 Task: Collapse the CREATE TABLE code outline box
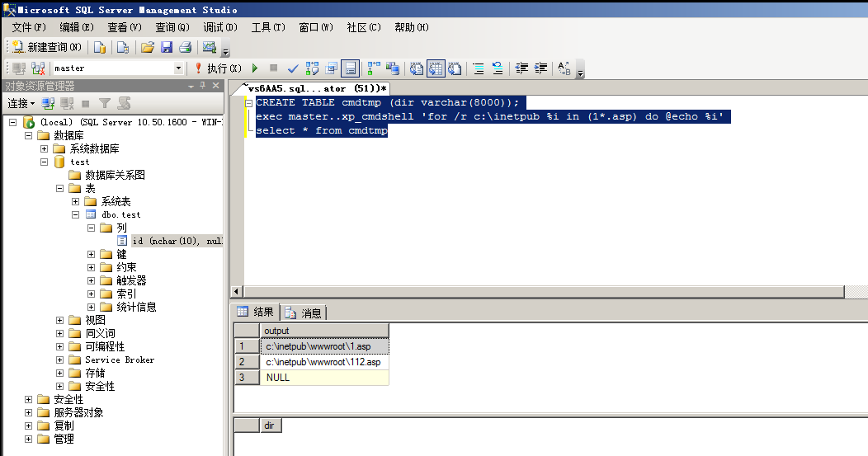click(x=249, y=103)
